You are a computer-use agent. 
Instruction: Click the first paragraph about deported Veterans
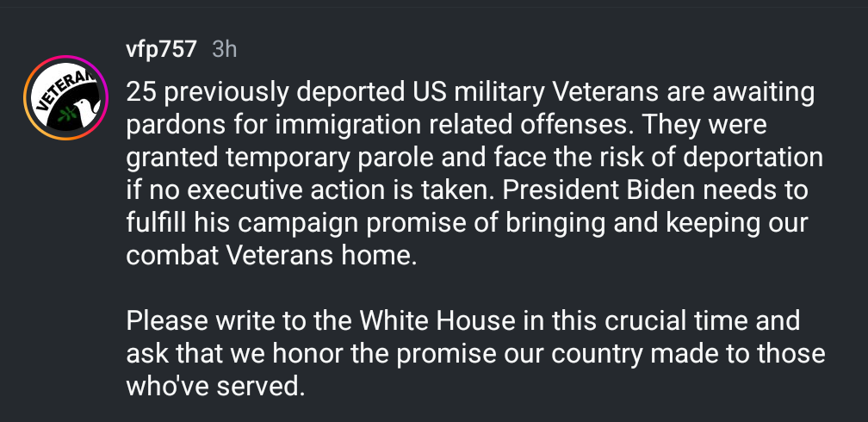[474, 174]
